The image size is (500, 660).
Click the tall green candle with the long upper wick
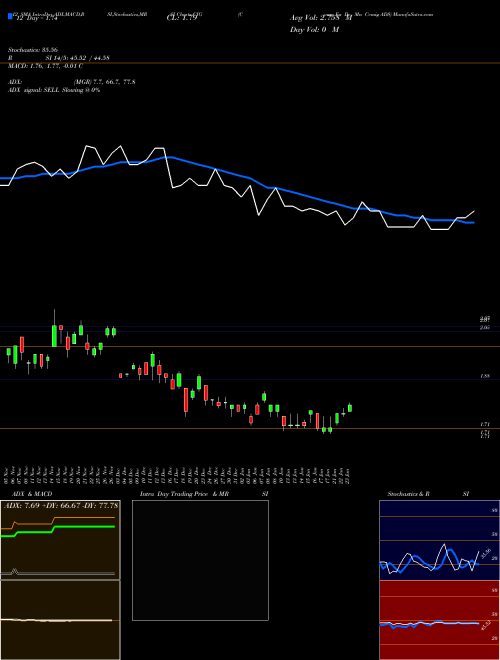pyautogui.click(x=54, y=335)
